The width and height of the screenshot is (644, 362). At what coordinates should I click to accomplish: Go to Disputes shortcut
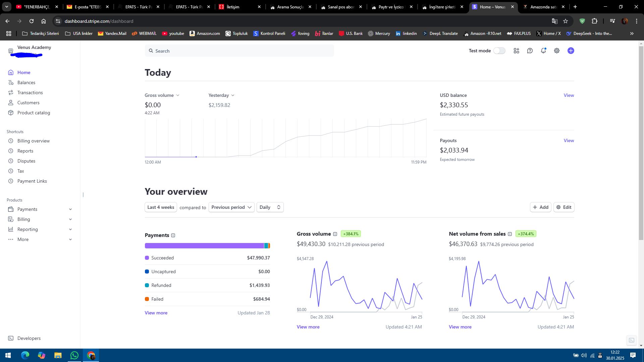[26, 161]
